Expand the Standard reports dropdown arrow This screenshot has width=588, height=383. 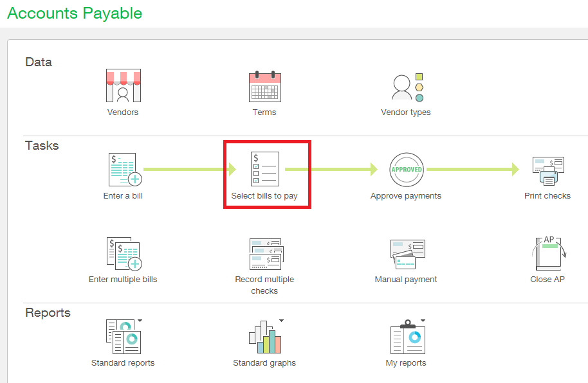pos(140,320)
